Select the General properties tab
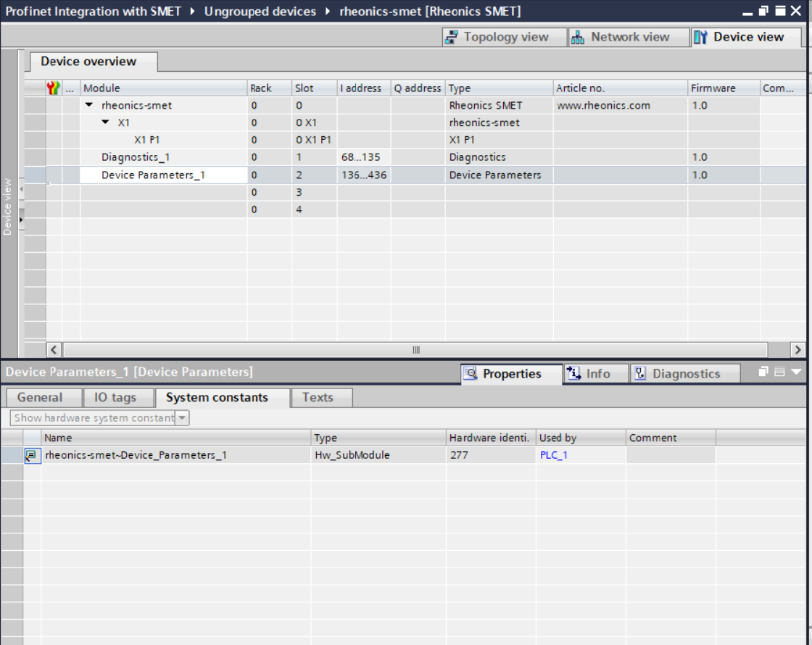The height and width of the screenshot is (645, 812). 44,398
